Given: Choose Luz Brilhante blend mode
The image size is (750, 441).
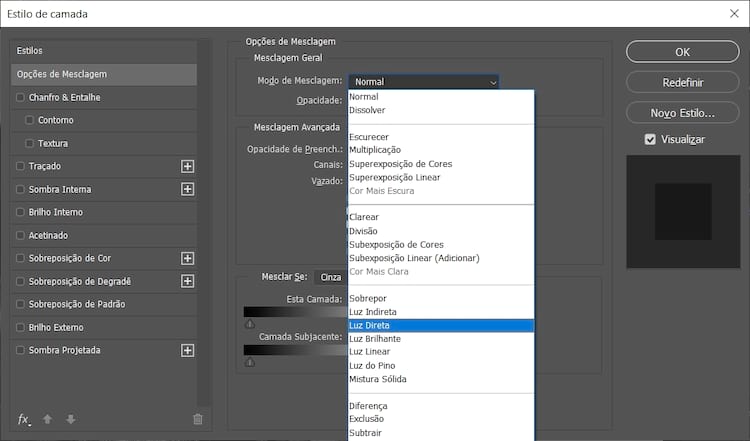Looking at the screenshot, I should click(x=441, y=339).
